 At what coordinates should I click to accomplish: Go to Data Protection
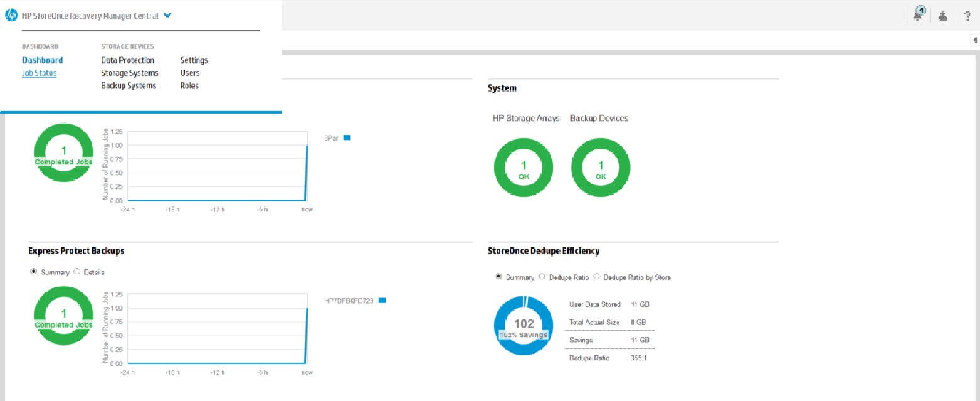(127, 60)
